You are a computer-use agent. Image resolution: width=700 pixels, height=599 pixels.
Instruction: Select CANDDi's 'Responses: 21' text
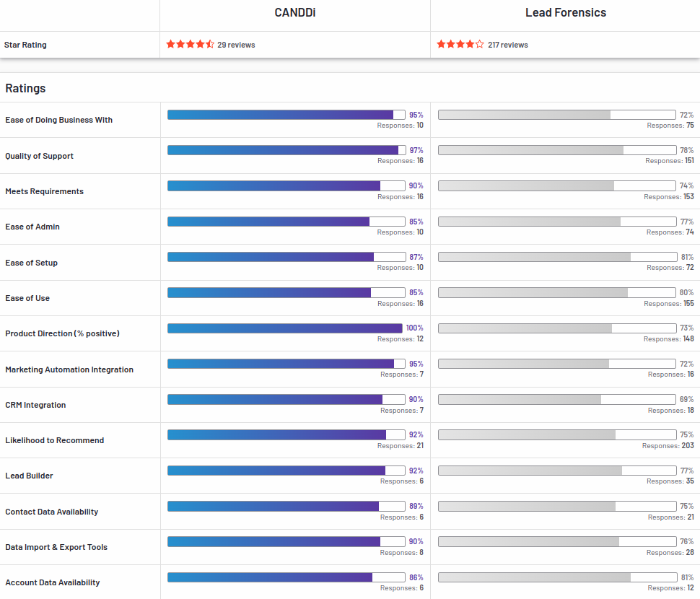[x=401, y=445]
